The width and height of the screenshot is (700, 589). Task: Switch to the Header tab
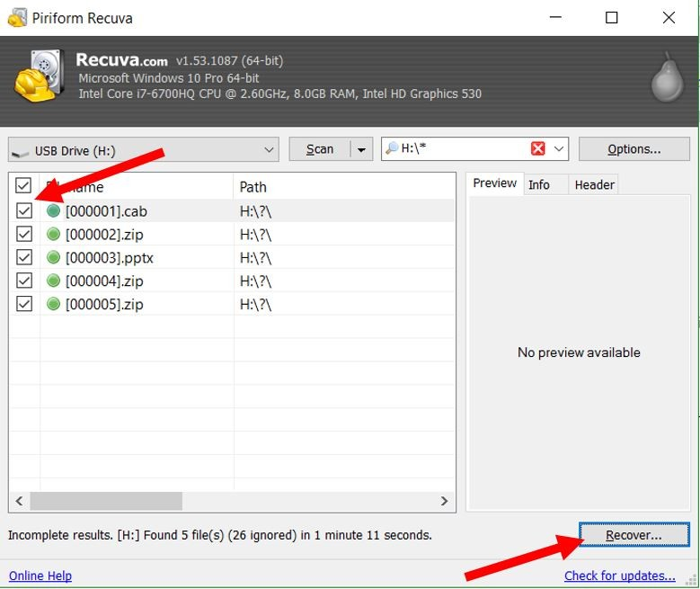[594, 184]
